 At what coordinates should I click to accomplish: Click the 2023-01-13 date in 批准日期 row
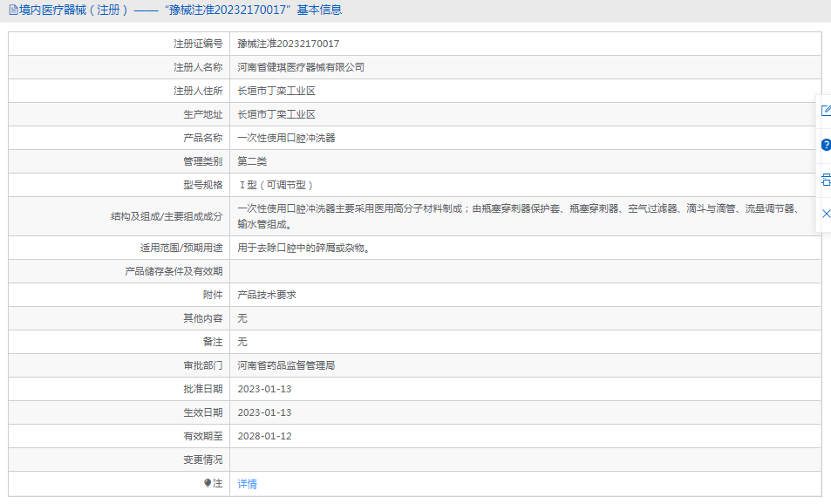[264, 389]
